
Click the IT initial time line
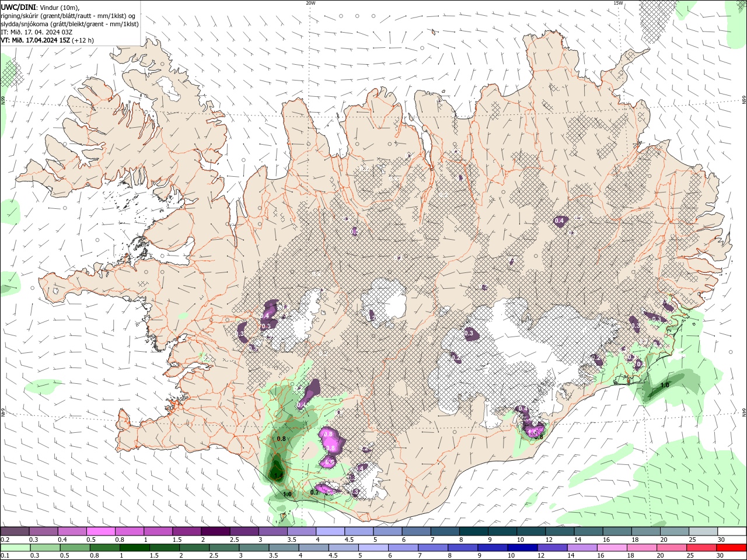[36, 32]
